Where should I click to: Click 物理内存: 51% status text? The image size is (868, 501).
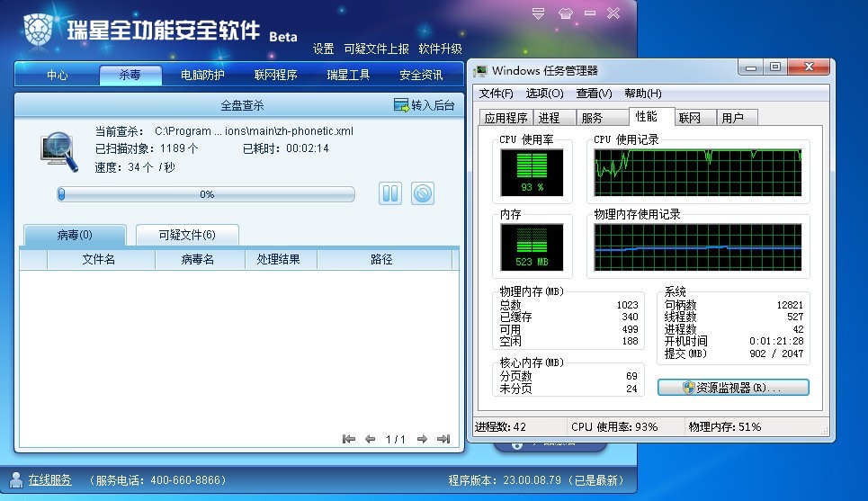(x=725, y=427)
